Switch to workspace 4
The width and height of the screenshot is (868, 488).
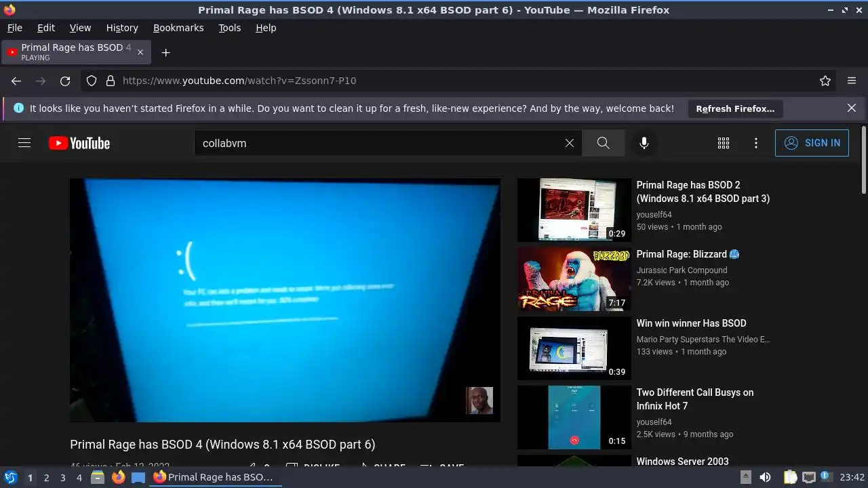(79, 477)
